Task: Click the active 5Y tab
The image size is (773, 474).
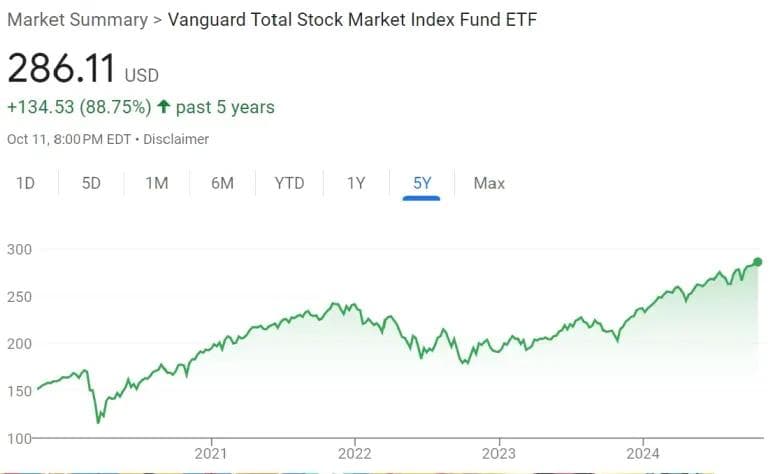Action: tap(421, 183)
